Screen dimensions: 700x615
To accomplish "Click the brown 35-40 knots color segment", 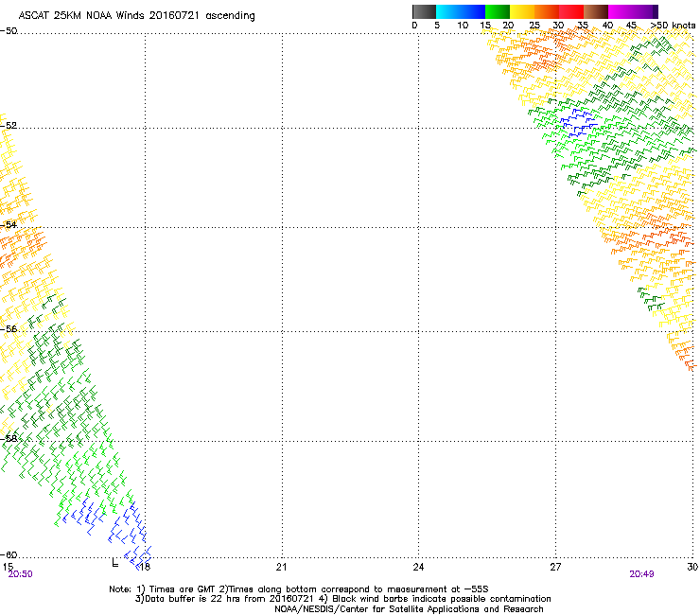I will point(596,11).
